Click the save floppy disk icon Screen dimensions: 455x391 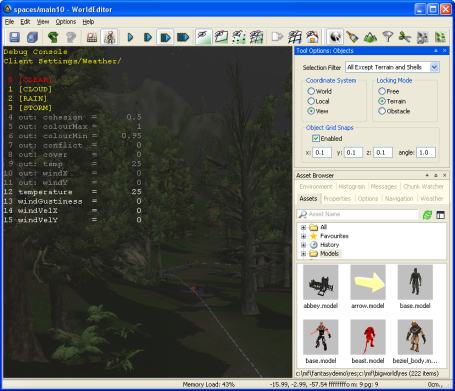[x=14, y=37]
